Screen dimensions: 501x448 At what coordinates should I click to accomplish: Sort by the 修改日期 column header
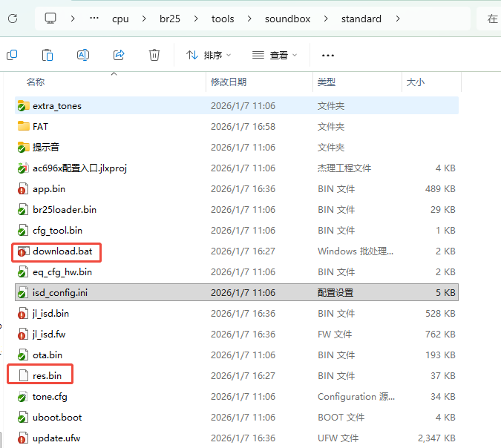(x=229, y=82)
